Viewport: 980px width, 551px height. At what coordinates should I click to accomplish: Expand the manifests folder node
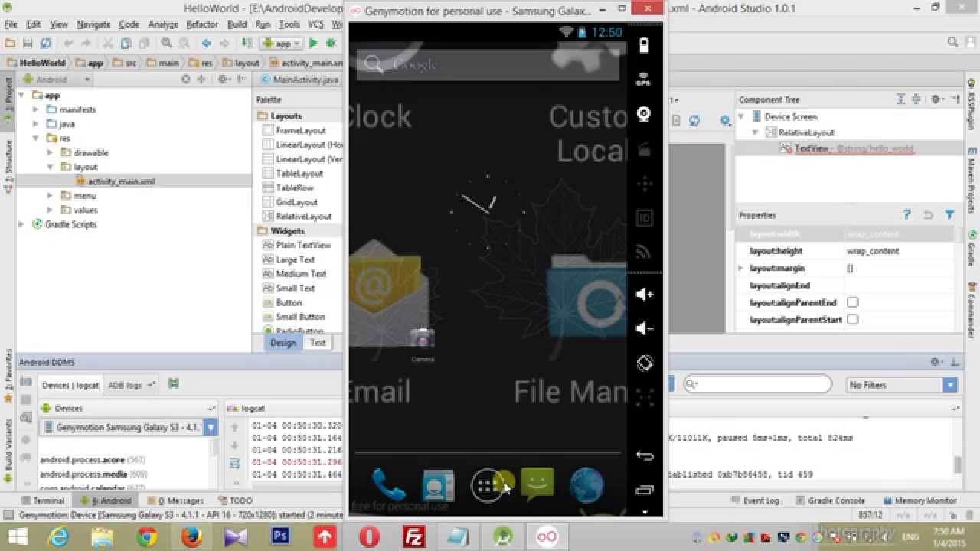[x=36, y=109]
